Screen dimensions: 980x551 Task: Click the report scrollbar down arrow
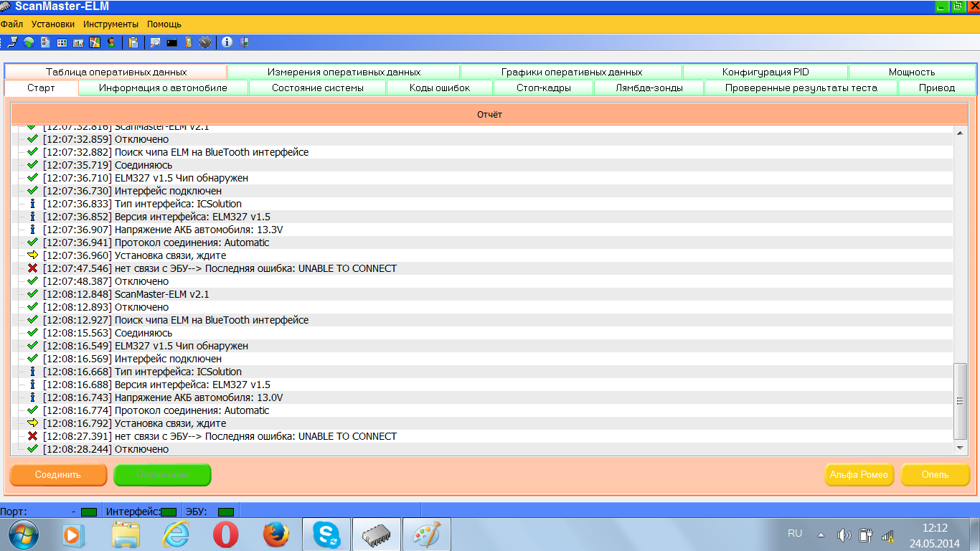click(961, 448)
